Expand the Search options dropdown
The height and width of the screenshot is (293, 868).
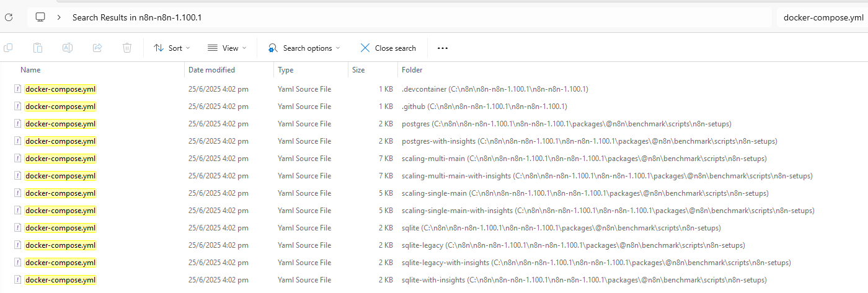[304, 48]
